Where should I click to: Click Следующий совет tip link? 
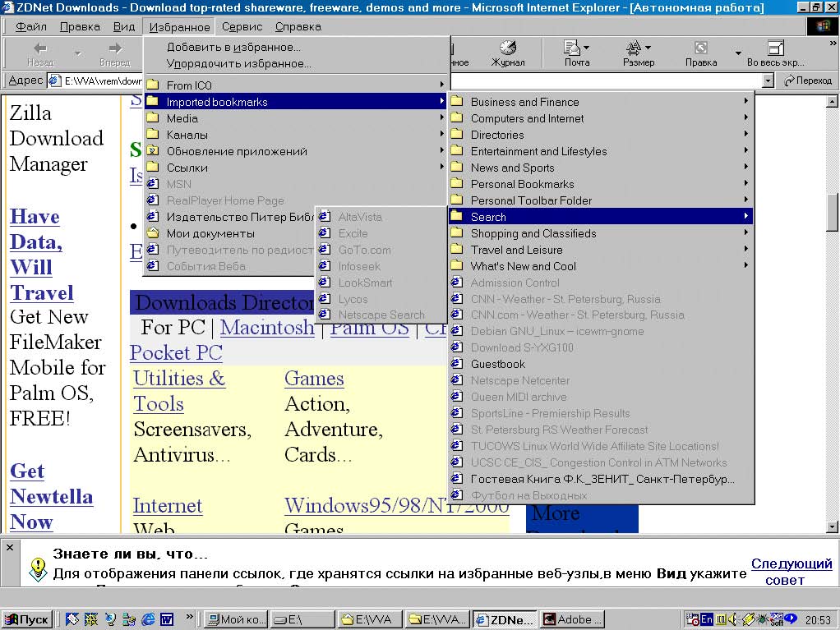click(792, 571)
